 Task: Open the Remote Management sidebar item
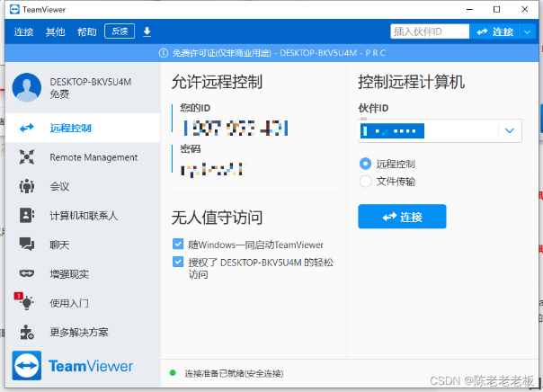tap(83, 157)
